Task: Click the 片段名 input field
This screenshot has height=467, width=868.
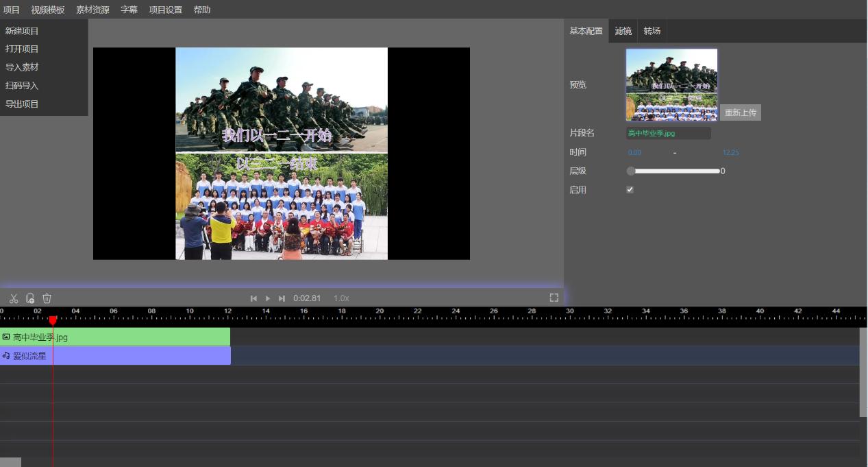Action: [668, 133]
